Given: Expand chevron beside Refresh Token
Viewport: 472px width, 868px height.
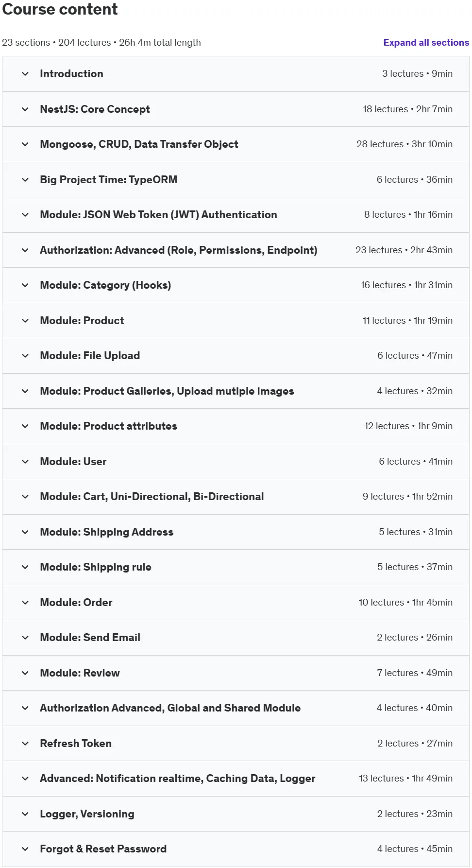Looking at the screenshot, I should click(25, 744).
